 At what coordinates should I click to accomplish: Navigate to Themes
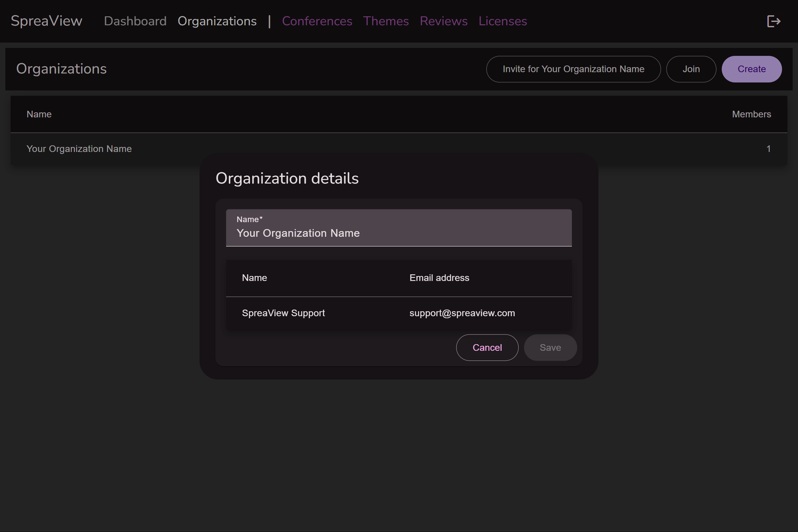[386, 21]
